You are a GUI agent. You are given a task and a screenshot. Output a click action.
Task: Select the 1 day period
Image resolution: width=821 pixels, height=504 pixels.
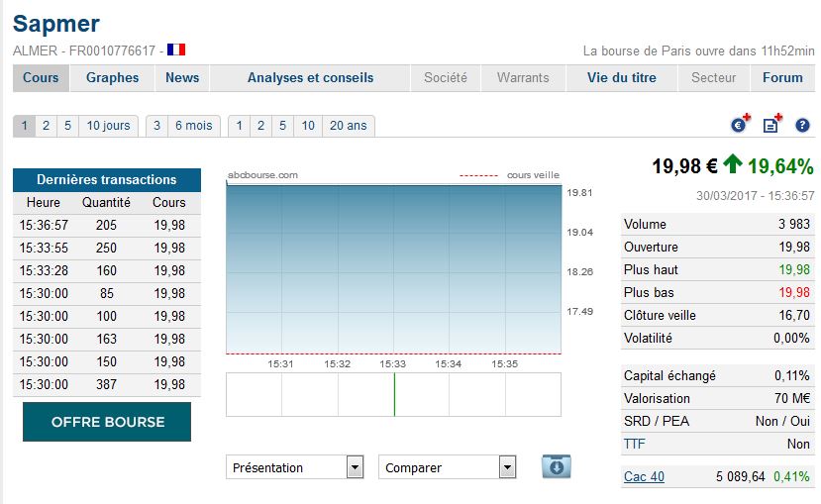24,126
